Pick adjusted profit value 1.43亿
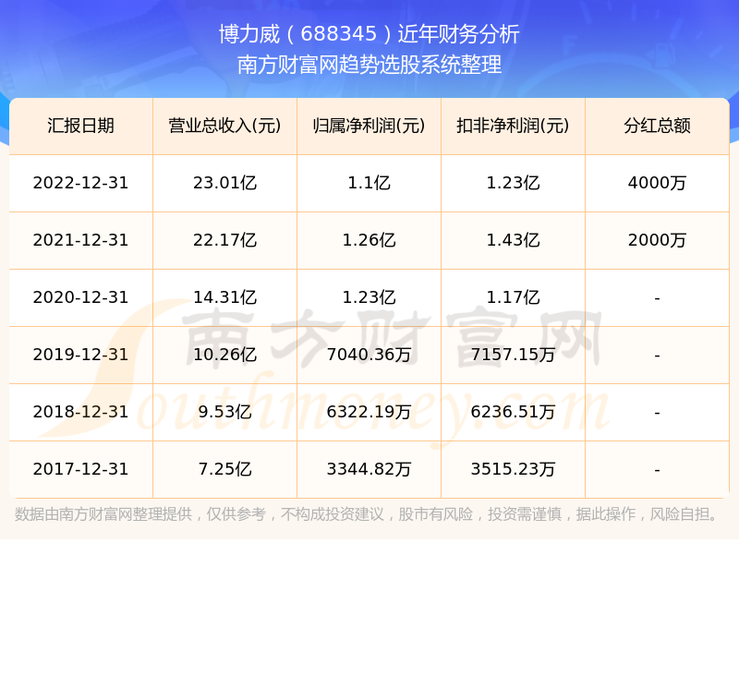739x700 pixels. click(513, 240)
